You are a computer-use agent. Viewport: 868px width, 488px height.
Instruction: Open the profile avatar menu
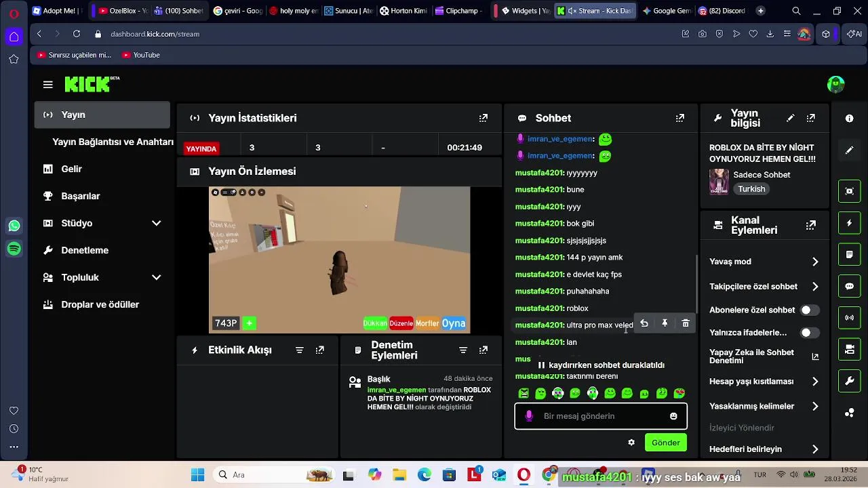(836, 85)
